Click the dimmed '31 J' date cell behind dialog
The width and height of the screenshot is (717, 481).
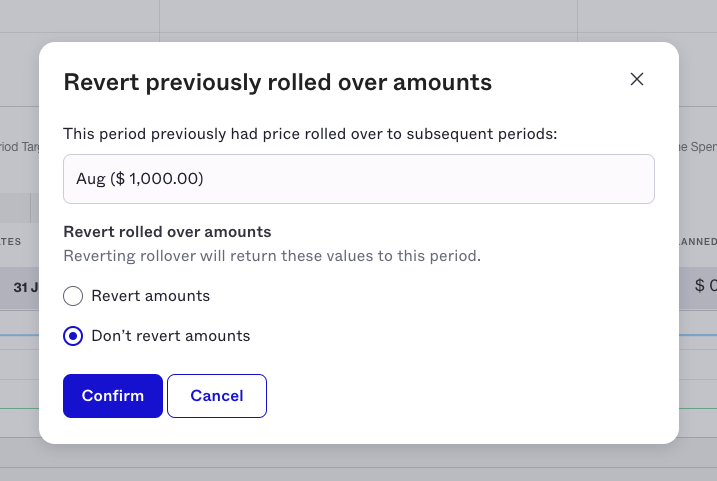point(26,288)
